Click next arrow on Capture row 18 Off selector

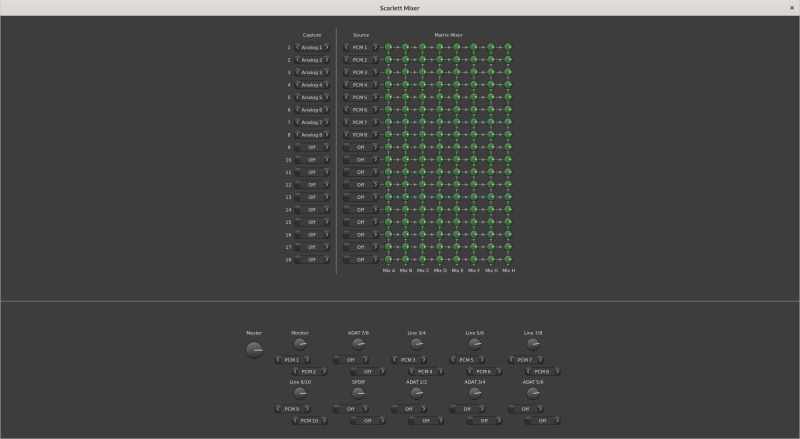[327, 260]
